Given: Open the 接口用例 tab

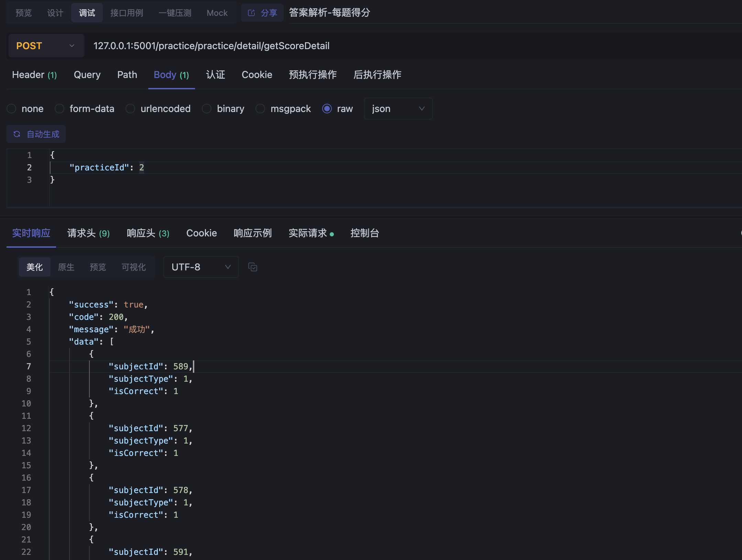Looking at the screenshot, I should [x=127, y=13].
